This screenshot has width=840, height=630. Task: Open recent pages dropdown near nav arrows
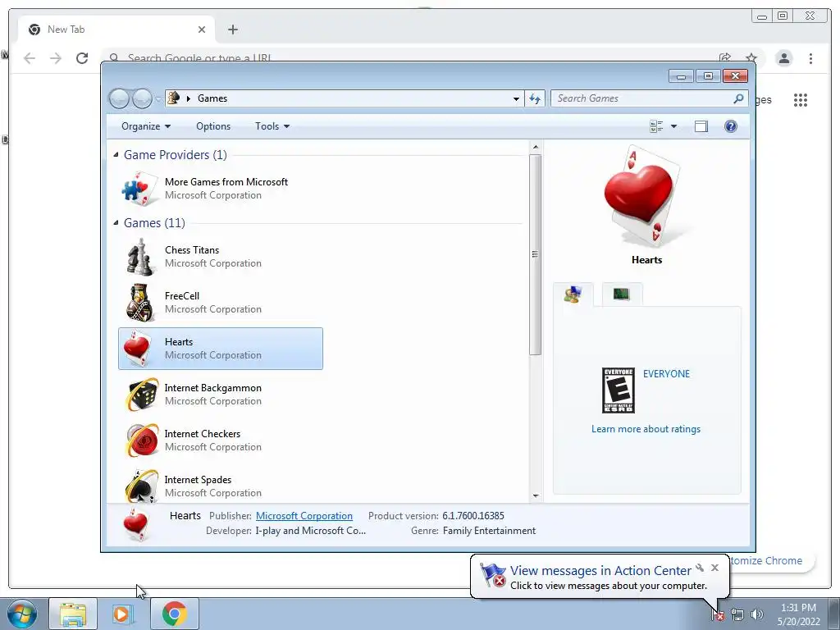(x=158, y=99)
